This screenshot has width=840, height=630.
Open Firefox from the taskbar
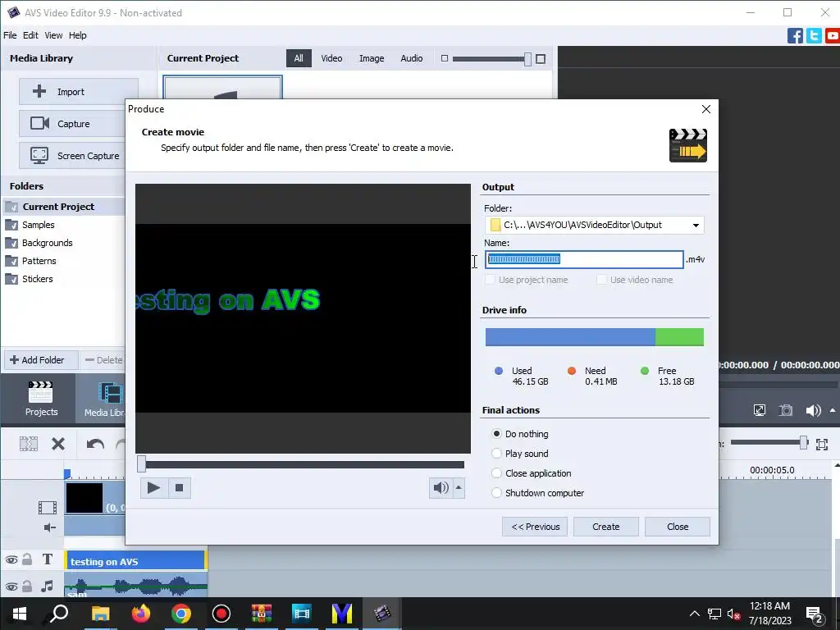coord(141,613)
